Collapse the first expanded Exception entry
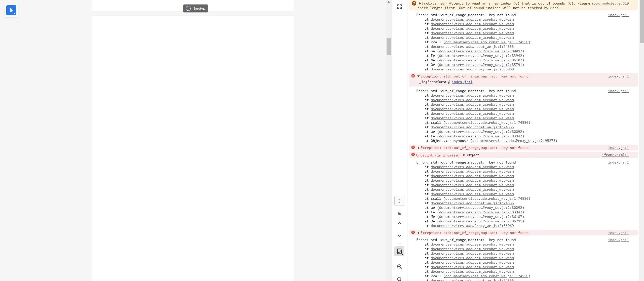 [x=419, y=76]
